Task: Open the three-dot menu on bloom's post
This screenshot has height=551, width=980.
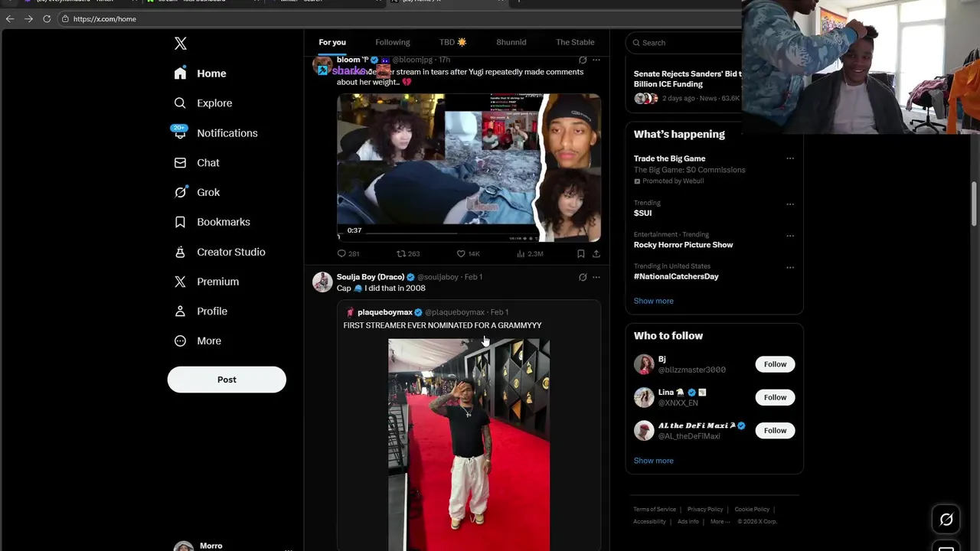Action: click(x=596, y=60)
